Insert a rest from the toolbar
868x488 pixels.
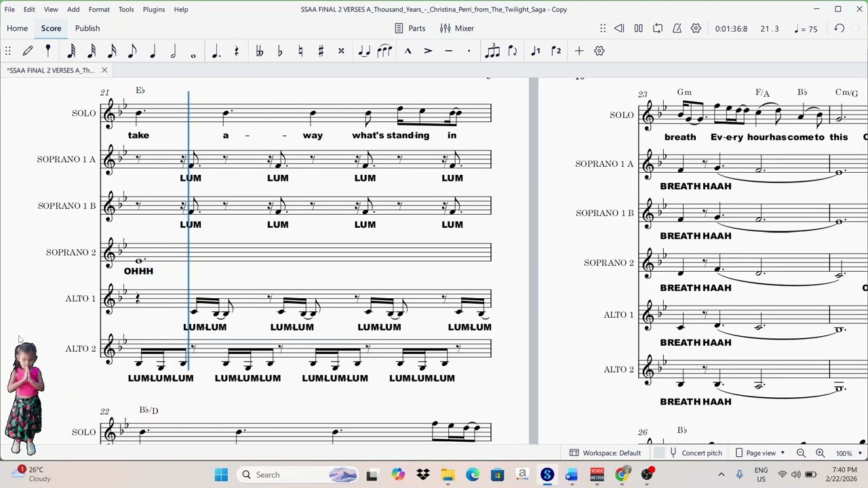click(237, 51)
